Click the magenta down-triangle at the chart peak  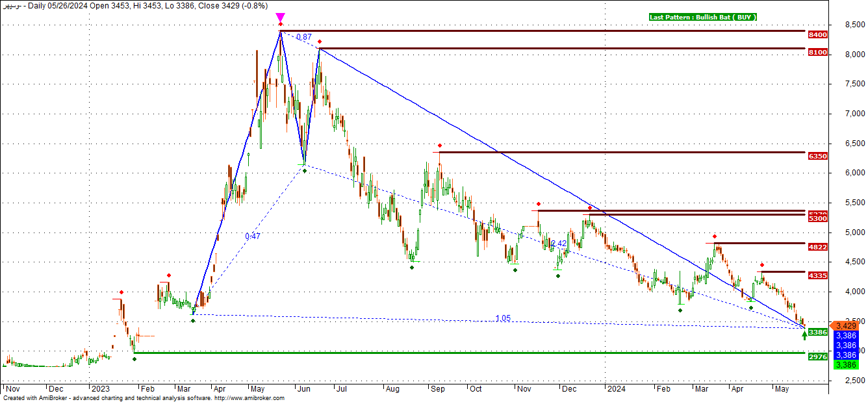tap(280, 18)
